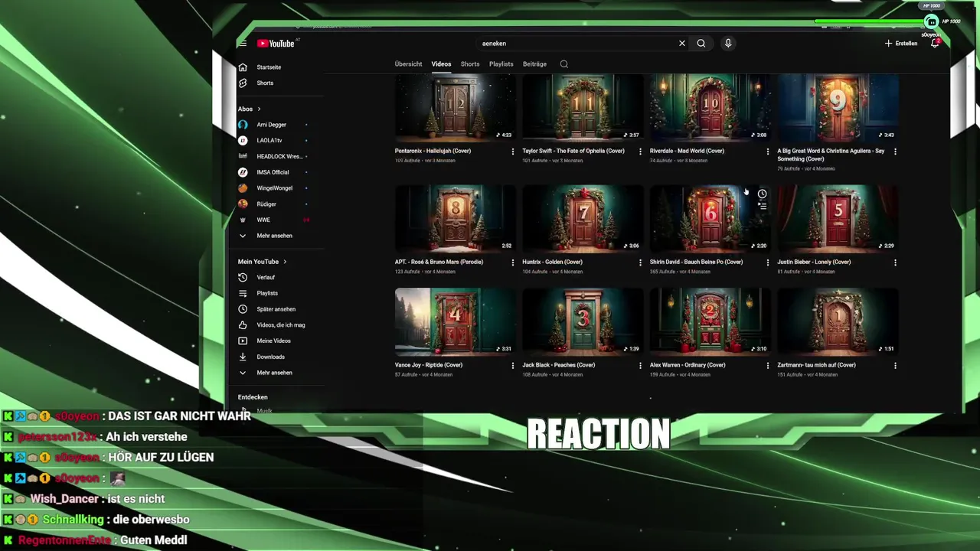The height and width of the screenshot is (551, 980).
Task: Click the Erstellen create button
Action: (901, 44)
